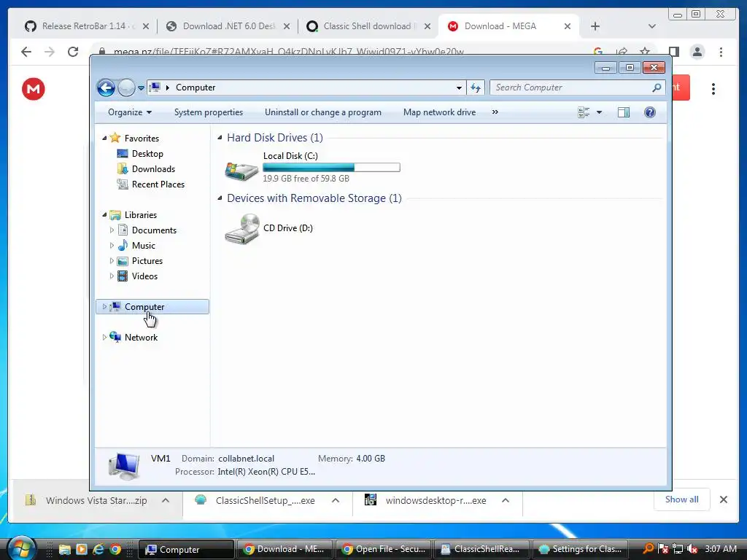Click the Favorites star icon

pyautogui.click(x=115, y=138)
